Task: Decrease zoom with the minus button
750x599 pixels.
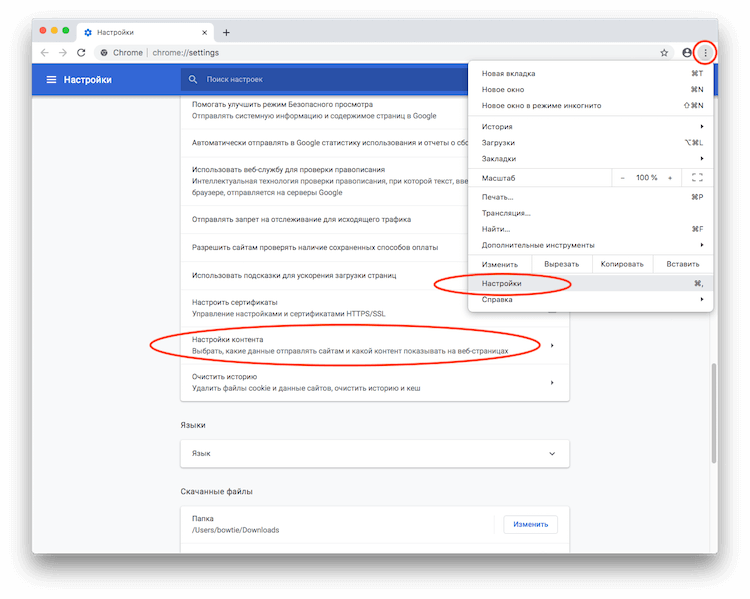Action: click(622, 177)
